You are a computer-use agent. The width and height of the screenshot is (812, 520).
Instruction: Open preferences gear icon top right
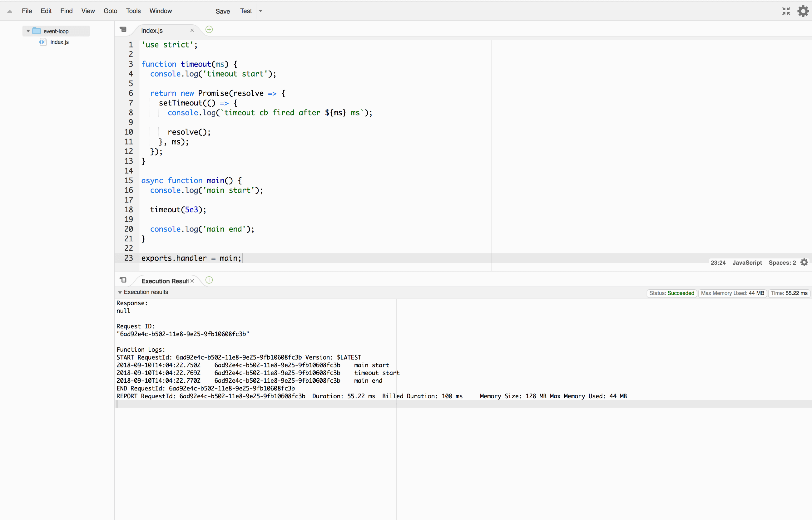[x=803, y=11]
